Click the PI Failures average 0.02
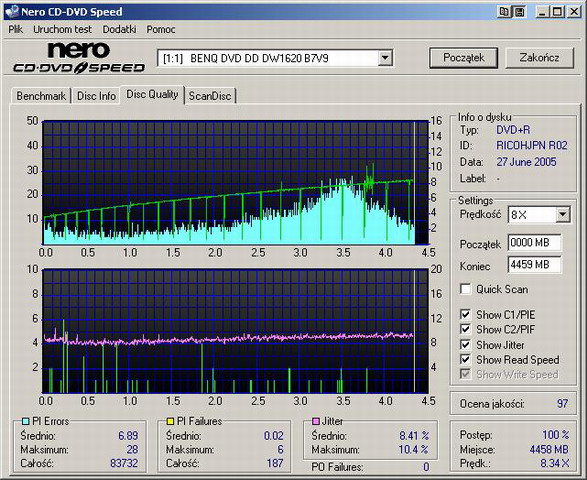 point(273,435)
